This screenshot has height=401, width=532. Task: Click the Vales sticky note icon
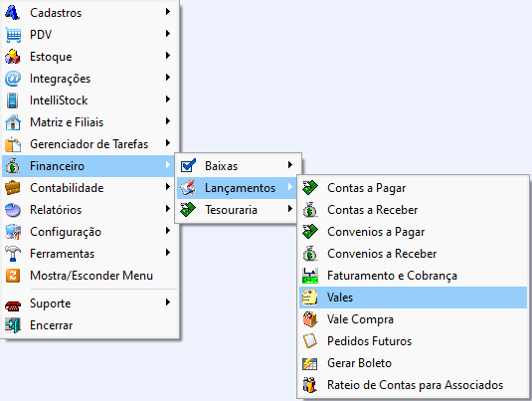coord(310,298)
